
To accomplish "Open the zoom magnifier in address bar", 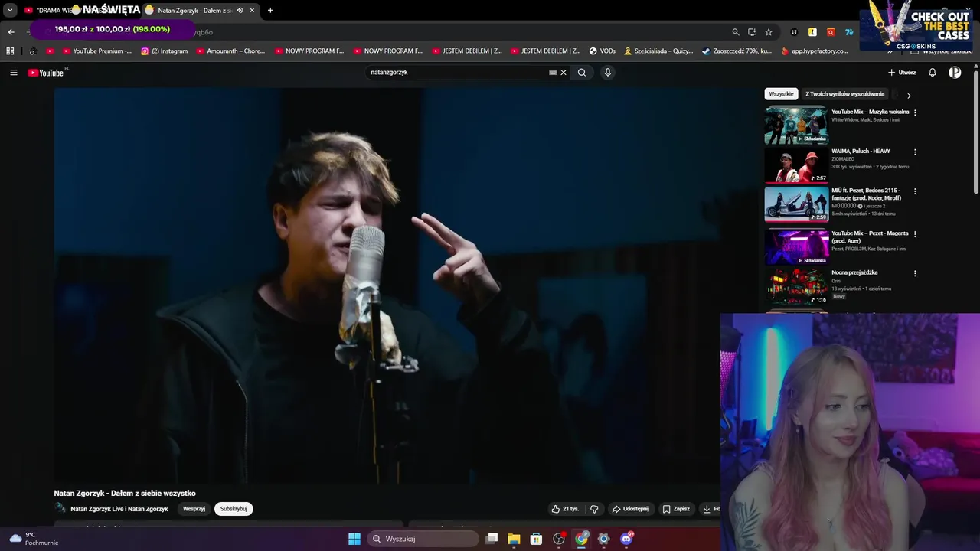I will (x=736, y=32).
